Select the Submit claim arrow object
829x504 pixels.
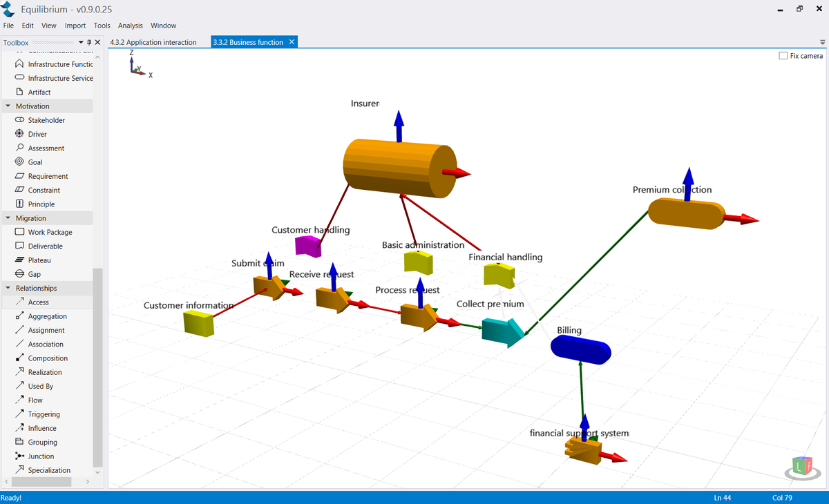(x=267, y=287)
